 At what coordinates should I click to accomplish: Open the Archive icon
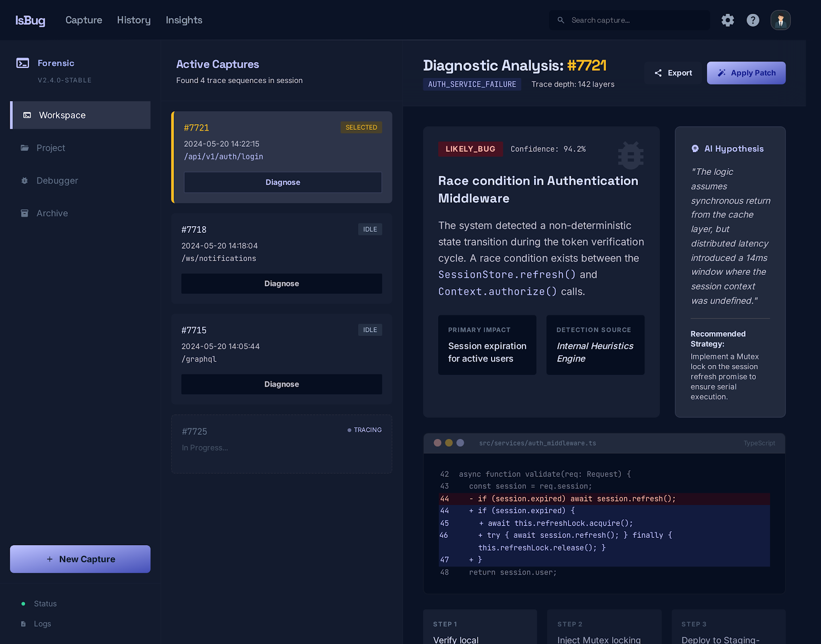point(25,213)
